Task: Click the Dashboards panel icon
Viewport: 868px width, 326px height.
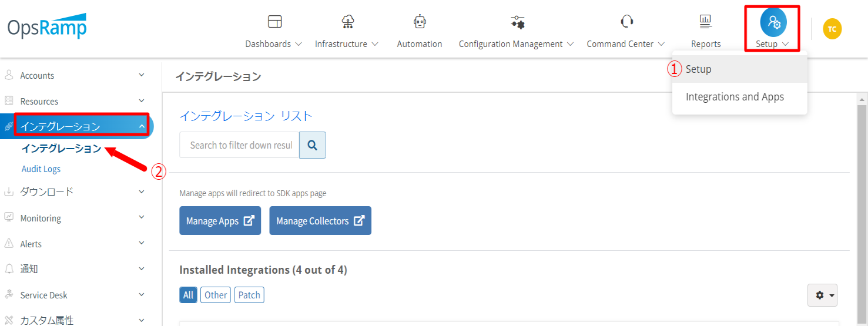Action: point(274,22)
